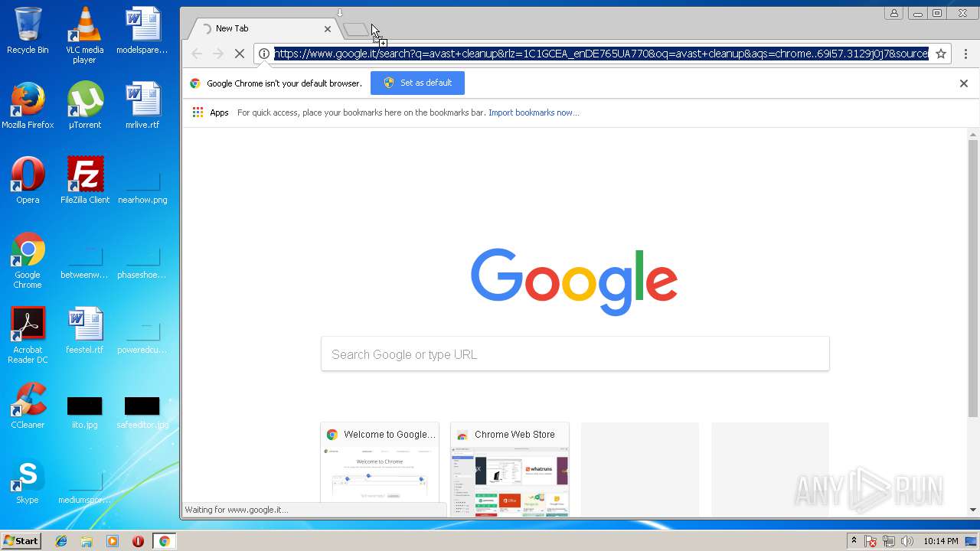Open the Action Center flag icon

tap(871, 541)
